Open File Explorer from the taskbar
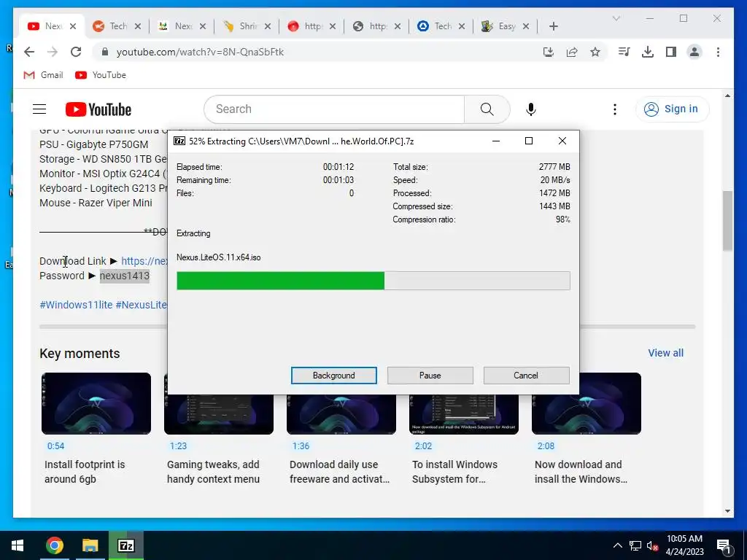 click(90, 545)
